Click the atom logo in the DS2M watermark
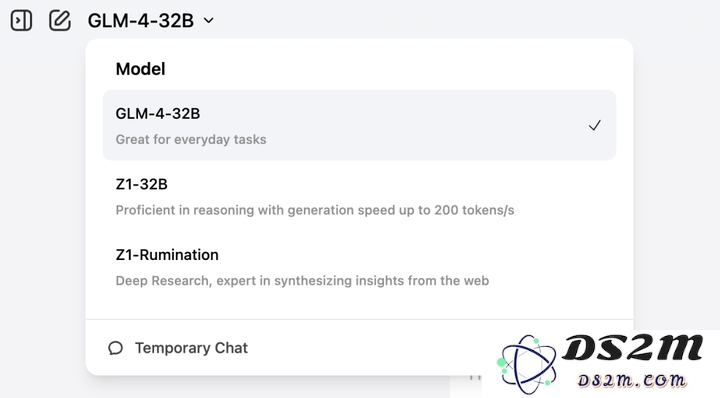 [527, 364]
